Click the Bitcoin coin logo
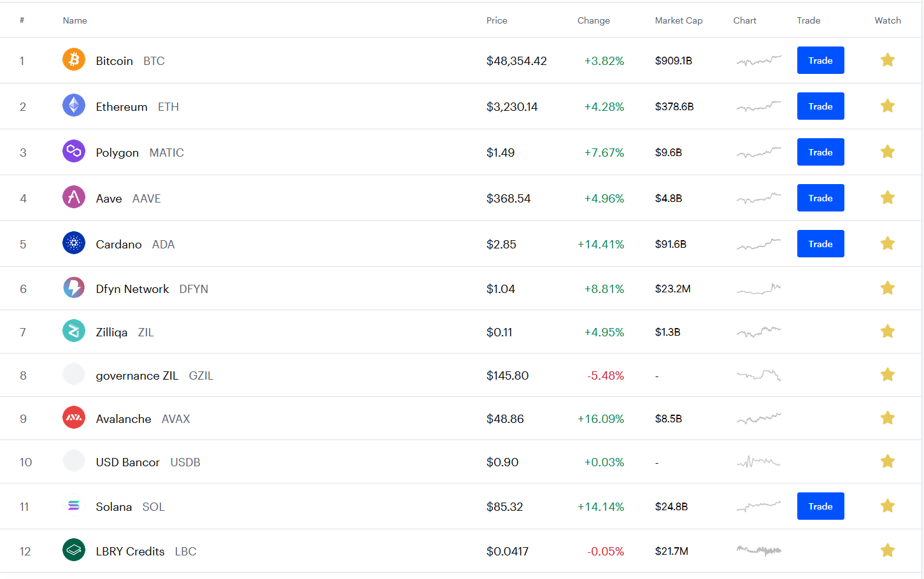The image size is (924, 579). pos(74,59)
